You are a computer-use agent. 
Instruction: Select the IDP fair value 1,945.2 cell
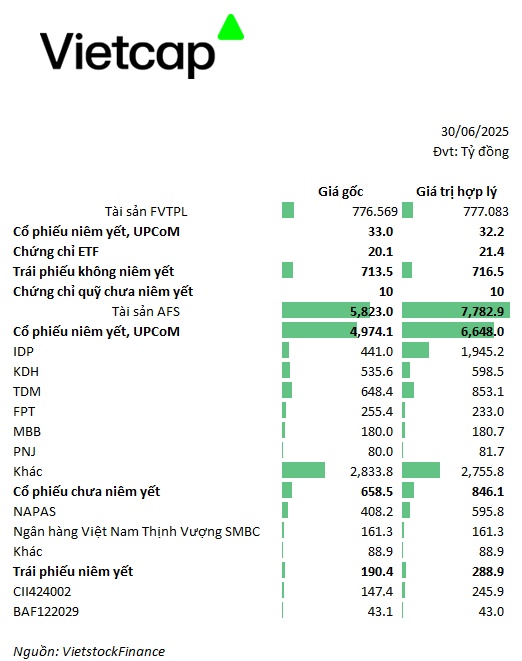click(x=482, y=351)
